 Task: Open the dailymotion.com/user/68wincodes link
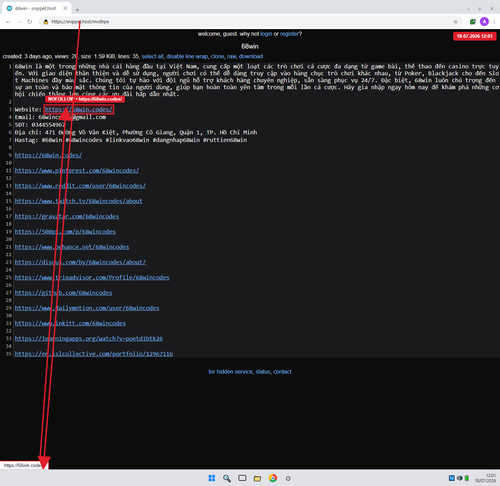[87, 308]
